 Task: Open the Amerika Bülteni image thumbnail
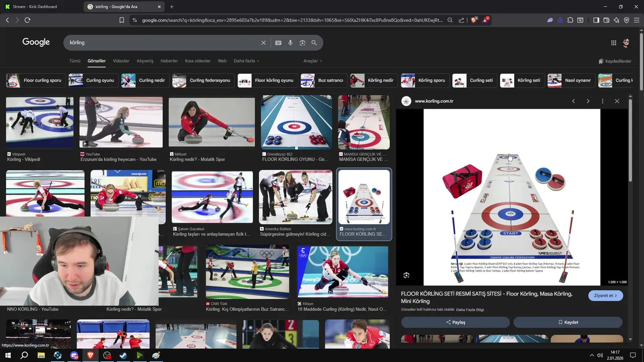click(x=295, y=197)
